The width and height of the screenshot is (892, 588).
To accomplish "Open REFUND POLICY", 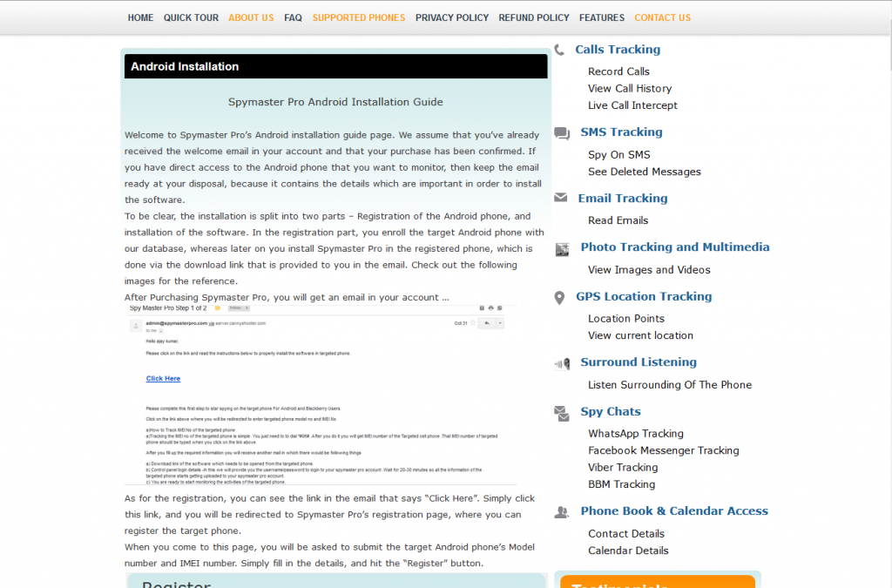I will click(534, 17).
